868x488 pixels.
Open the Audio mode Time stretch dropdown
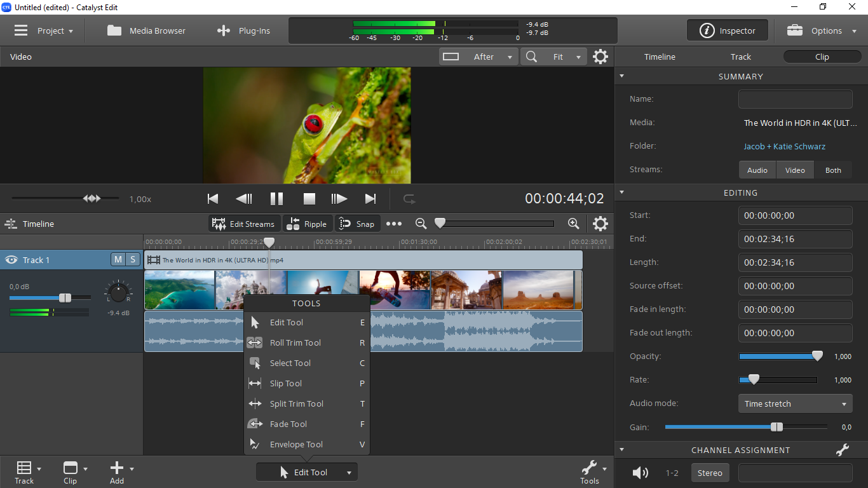[x=795, y=403]
